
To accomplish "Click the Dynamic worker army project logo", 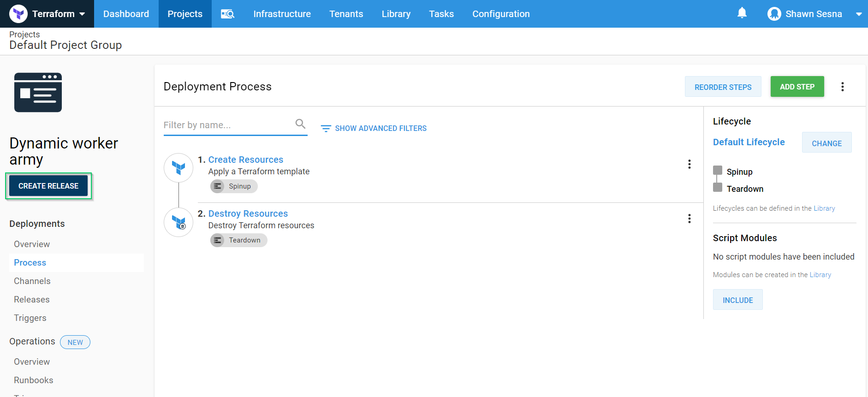I will coord(38,92).
